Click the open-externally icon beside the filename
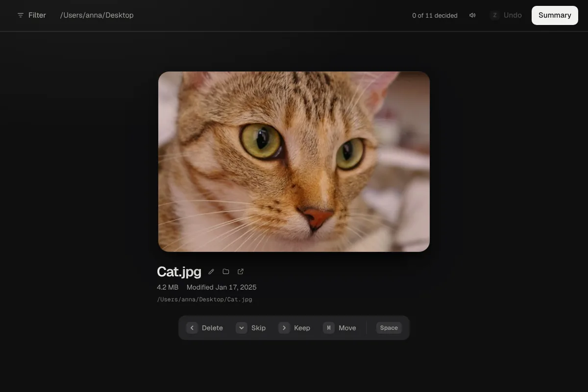 (241, 271)
